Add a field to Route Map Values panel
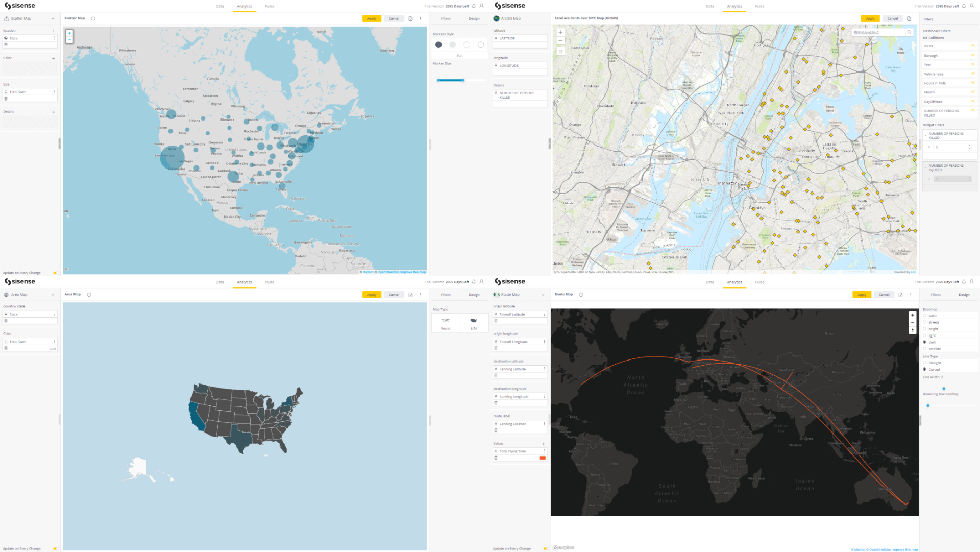Screen dimensions: 980x552 pyautogui.click(x=543, y=444)
